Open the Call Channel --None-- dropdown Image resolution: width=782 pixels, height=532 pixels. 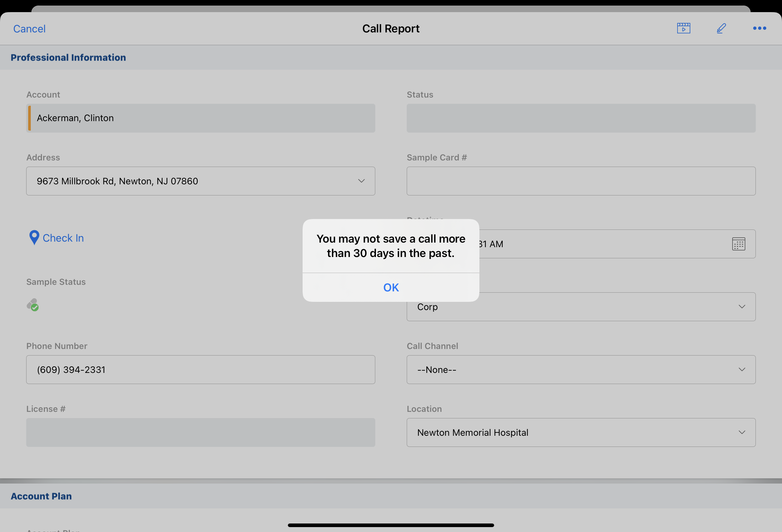click(x=581, y=370)
